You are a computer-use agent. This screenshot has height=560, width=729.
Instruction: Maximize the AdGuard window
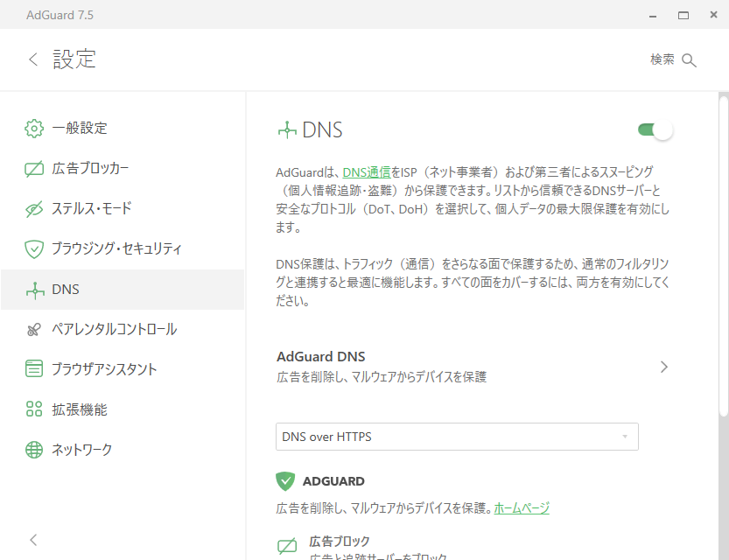tap(683, 16)
